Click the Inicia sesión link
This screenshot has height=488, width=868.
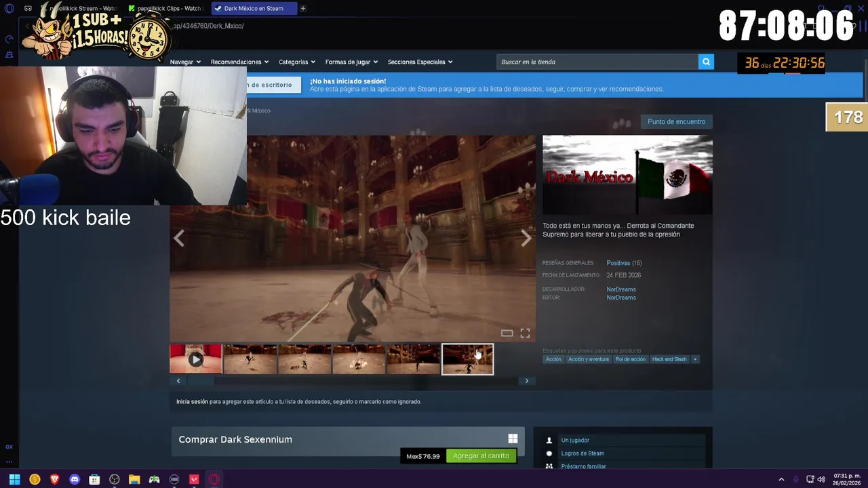pyautogui.click(x=192, y=402)
